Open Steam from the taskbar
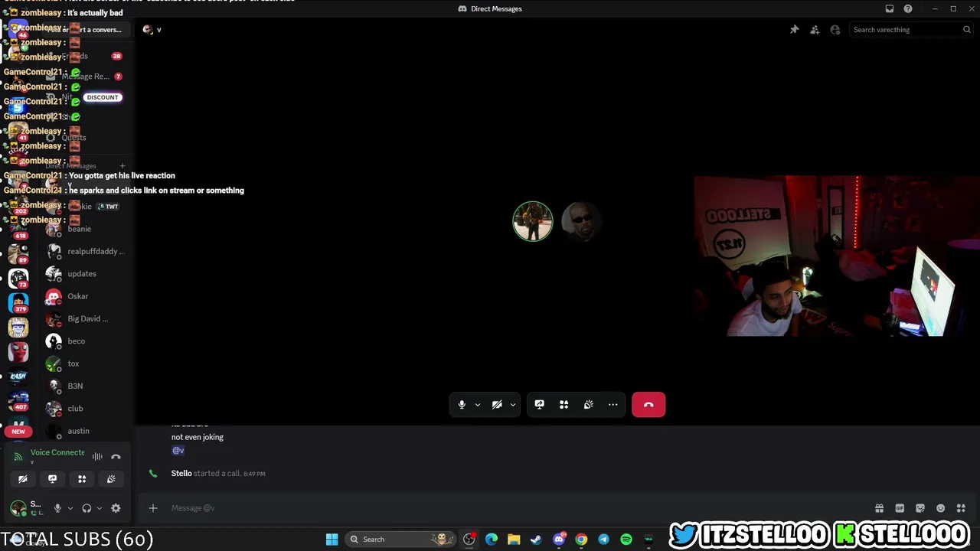 pyautogui.click(x=536, y=540)
